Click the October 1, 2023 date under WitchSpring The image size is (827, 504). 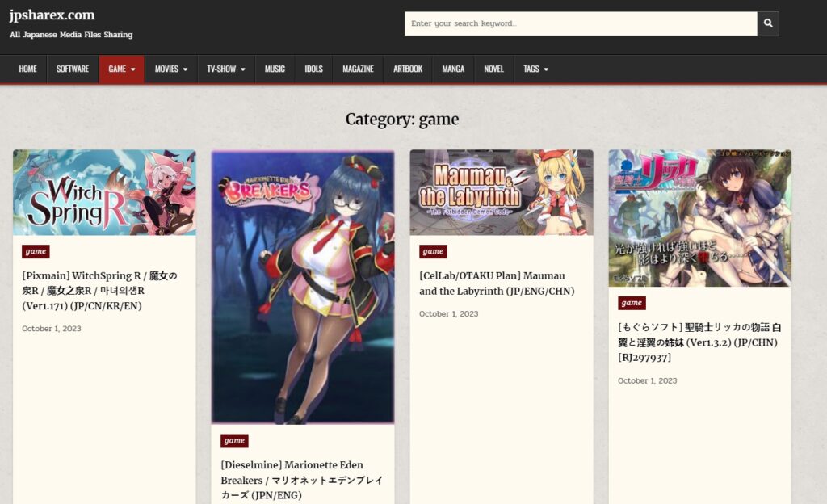tap(52, 329)
